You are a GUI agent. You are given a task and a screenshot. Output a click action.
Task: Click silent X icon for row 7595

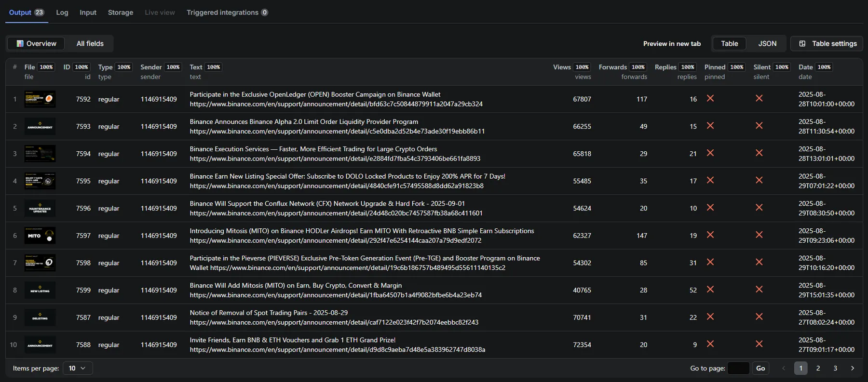[x=759, y=180]
